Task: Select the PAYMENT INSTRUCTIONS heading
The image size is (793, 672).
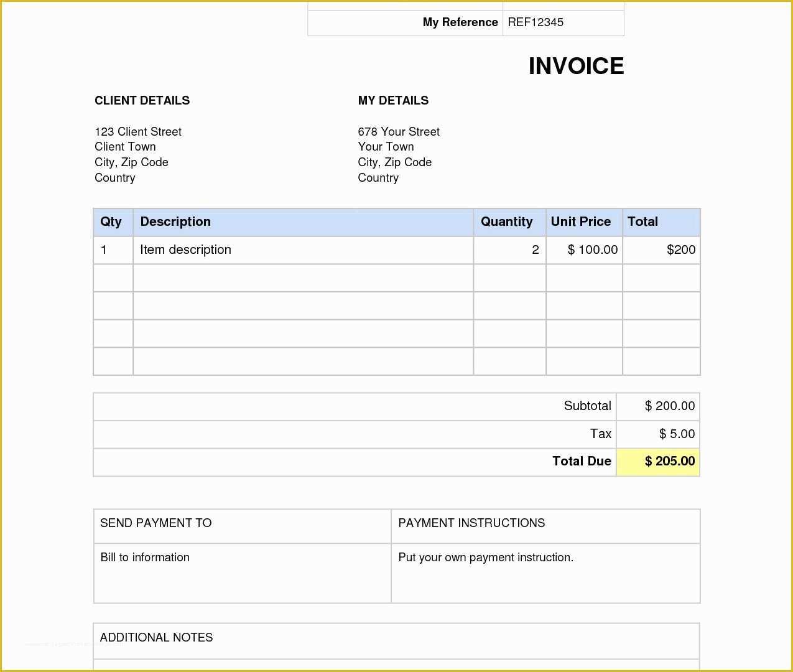Action: click(471, 523)
